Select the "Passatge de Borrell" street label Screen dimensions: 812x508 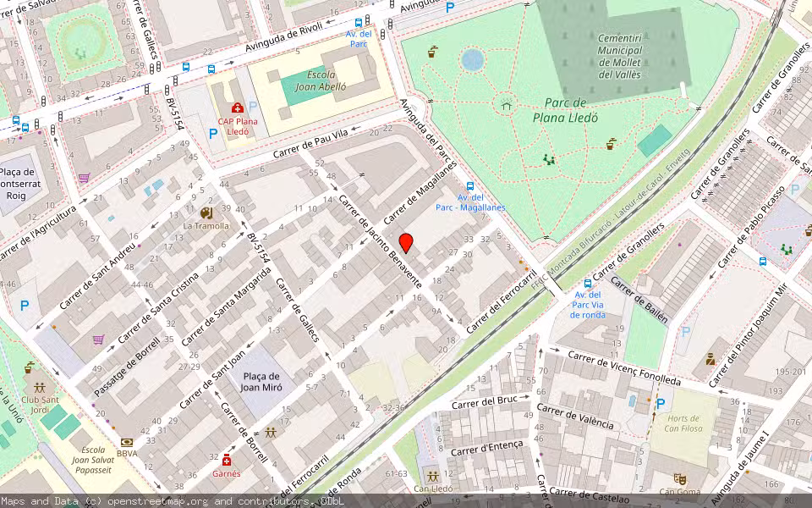pyautogui.click(x=128, y=367)
